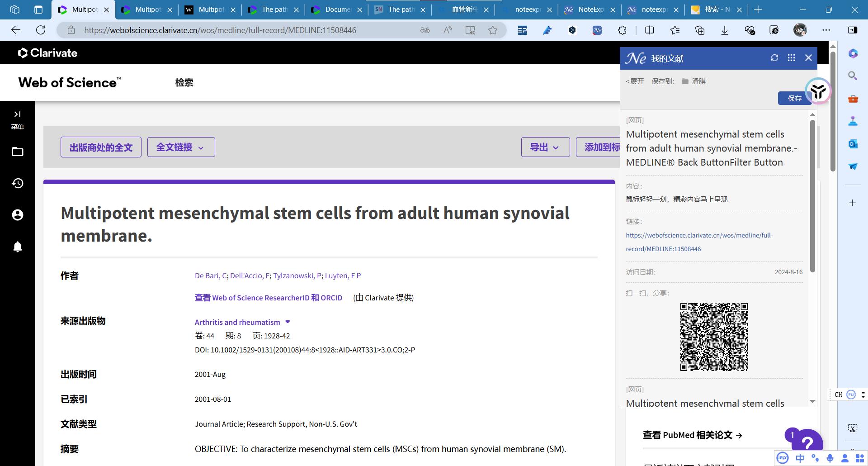The image size is (868, 466).
Task: Click the 添加到标 button
Action: click(599, 147)
